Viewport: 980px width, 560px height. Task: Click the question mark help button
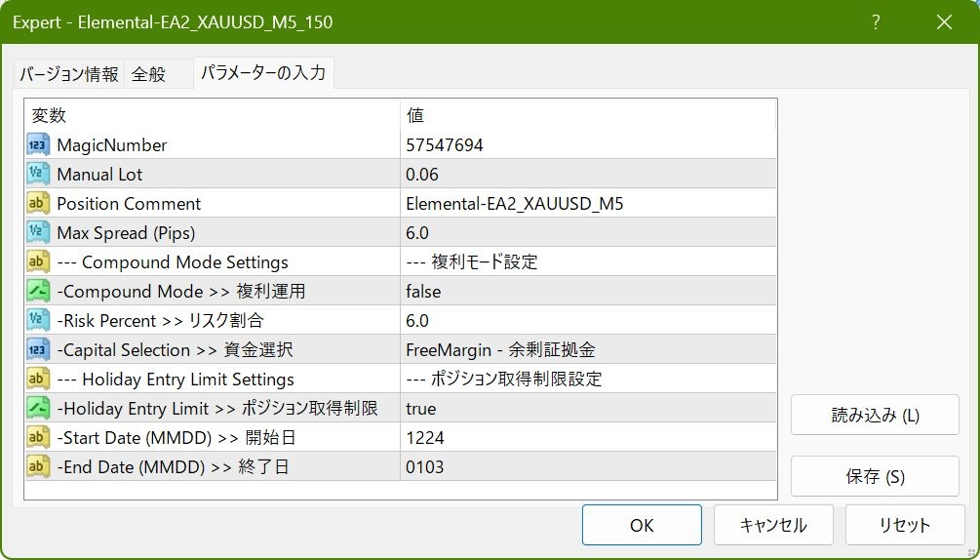[x=876, y=21]
